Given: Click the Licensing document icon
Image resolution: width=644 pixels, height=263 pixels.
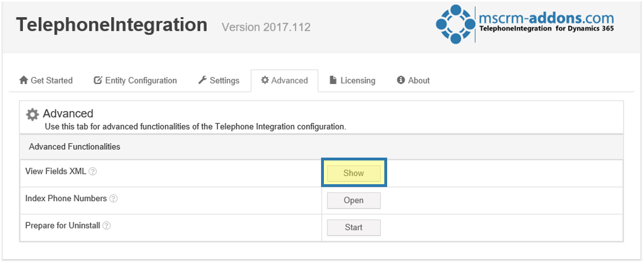Looking at the screenshot, I should (333, 80).
